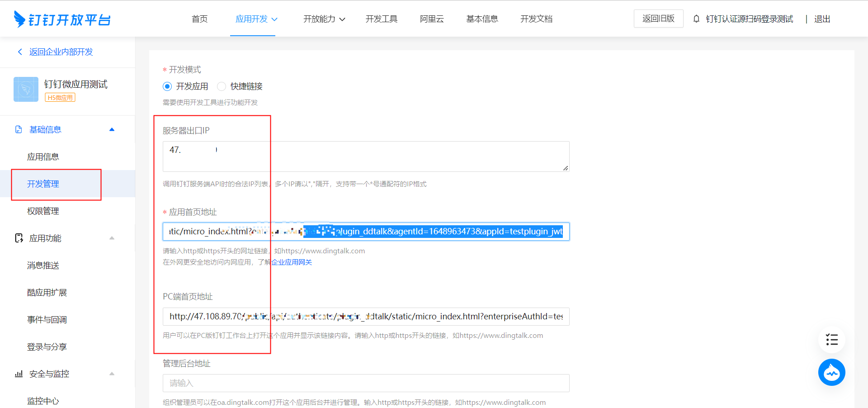Collapse the 基础信息 section arrow
The width and height of the screenshot is (868, 408).
pyautogui.click(x=112, y=130)
